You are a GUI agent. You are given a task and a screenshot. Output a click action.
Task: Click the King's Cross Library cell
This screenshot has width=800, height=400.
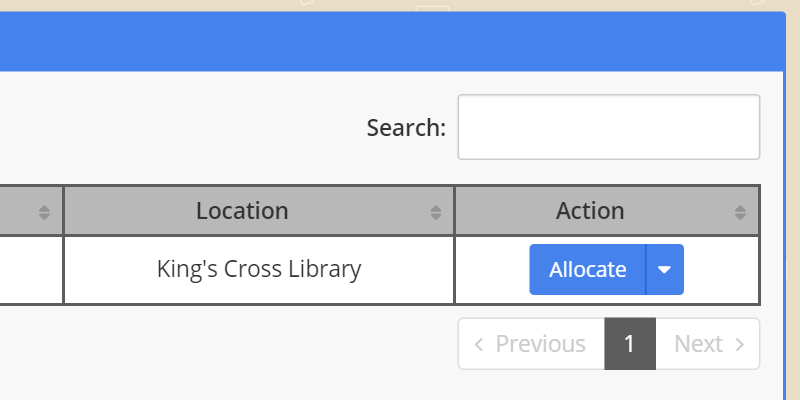[259, 269]
